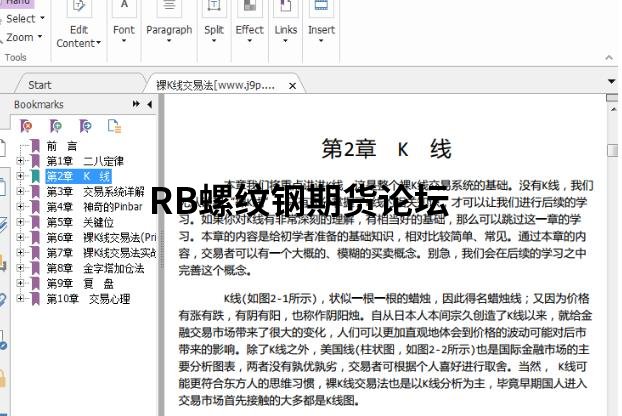Click the bookmark flag icon beside 第10章
The width and height of the screenshot is (622, 416).
tap(36, 299)
